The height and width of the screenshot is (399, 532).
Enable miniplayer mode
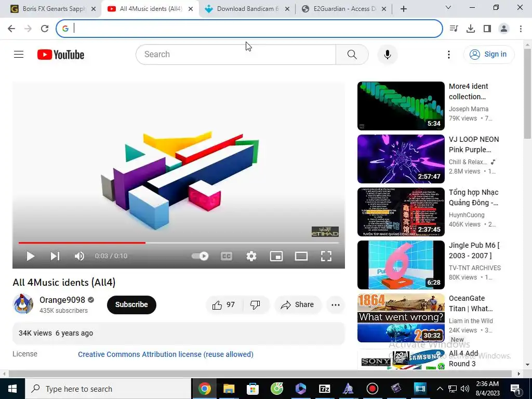point(276,256)
